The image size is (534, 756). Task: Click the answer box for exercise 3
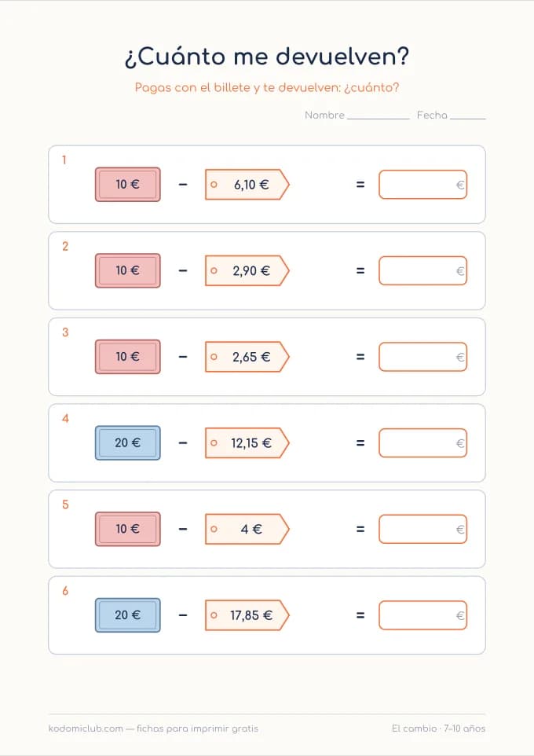tap(422, 357)
